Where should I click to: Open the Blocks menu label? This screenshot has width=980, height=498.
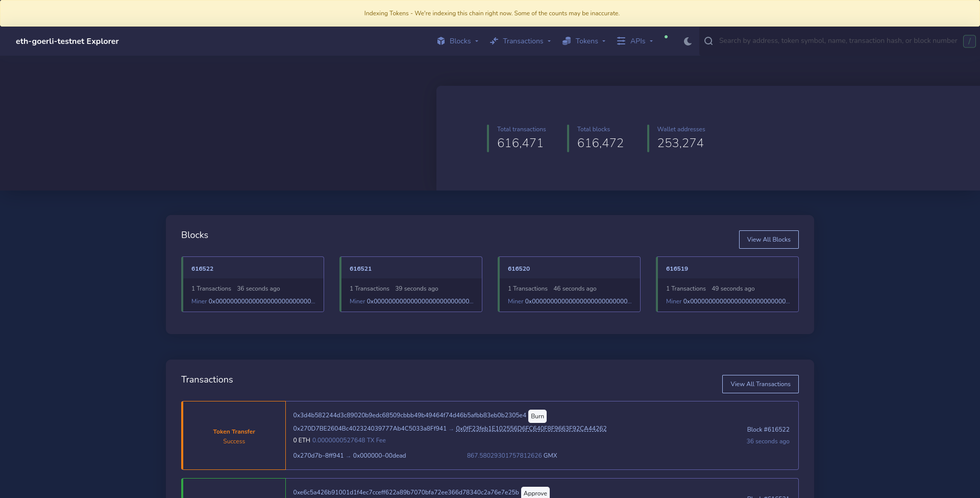coord(460,41)
